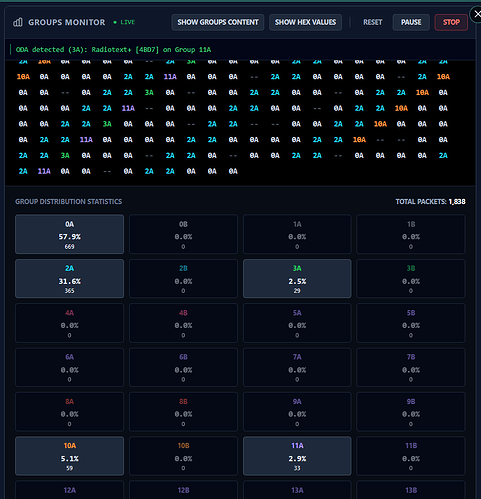This screenshot has height=499, width=481.
Task: Select the 10A statistics tile
Action: [69, 456]
